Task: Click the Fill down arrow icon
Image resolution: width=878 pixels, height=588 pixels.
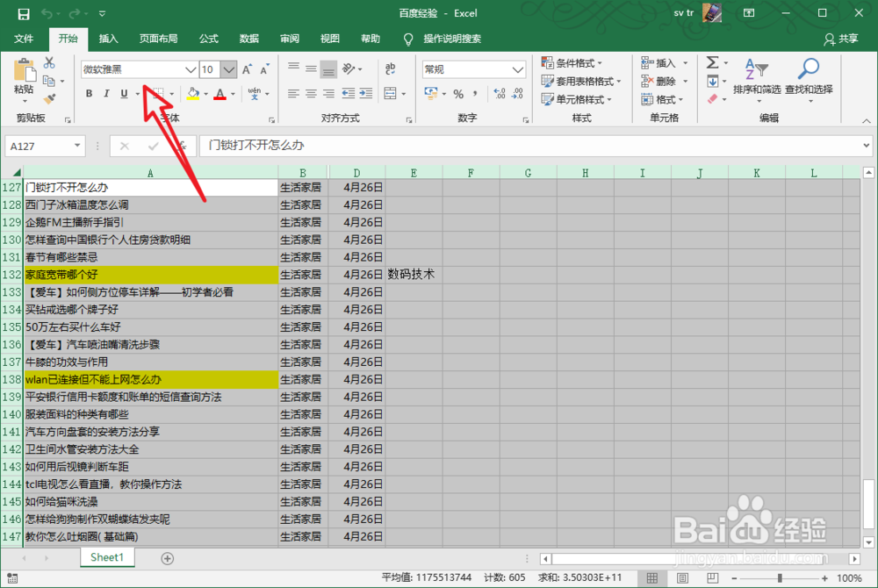Action: 712,81
